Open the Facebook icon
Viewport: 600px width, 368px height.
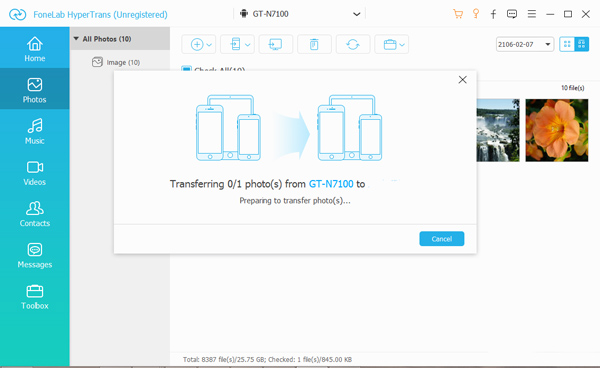click(x=494, y=14)
